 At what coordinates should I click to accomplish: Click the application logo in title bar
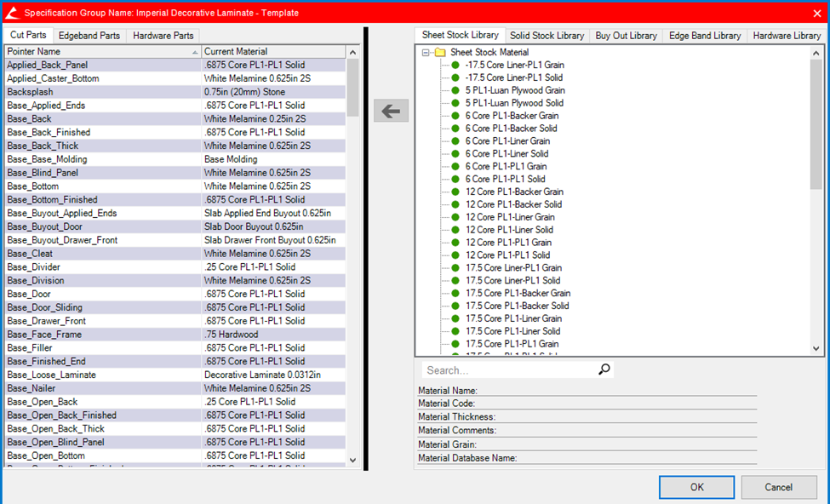(12, 13)
